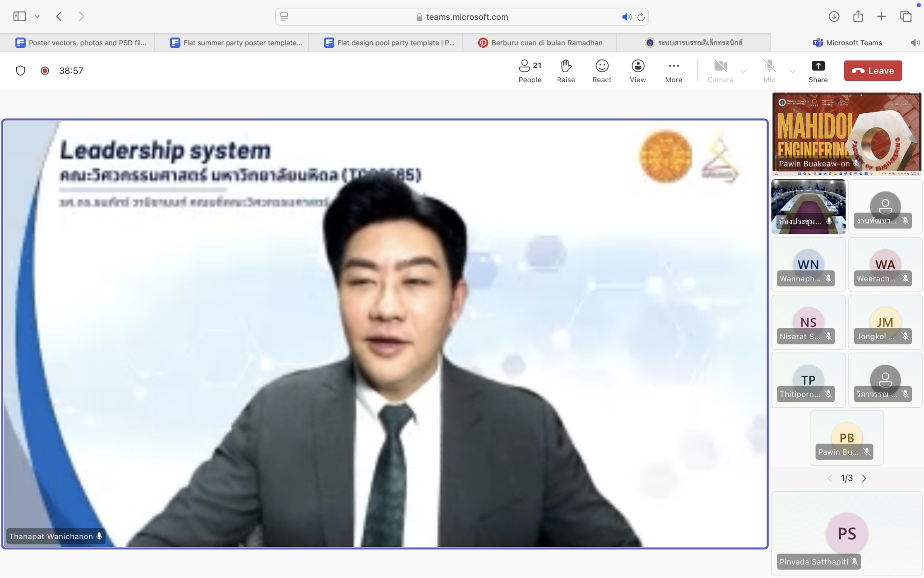924x578 pixels.
Task: Expand the Mic options chevron
Action: (792, 71)
